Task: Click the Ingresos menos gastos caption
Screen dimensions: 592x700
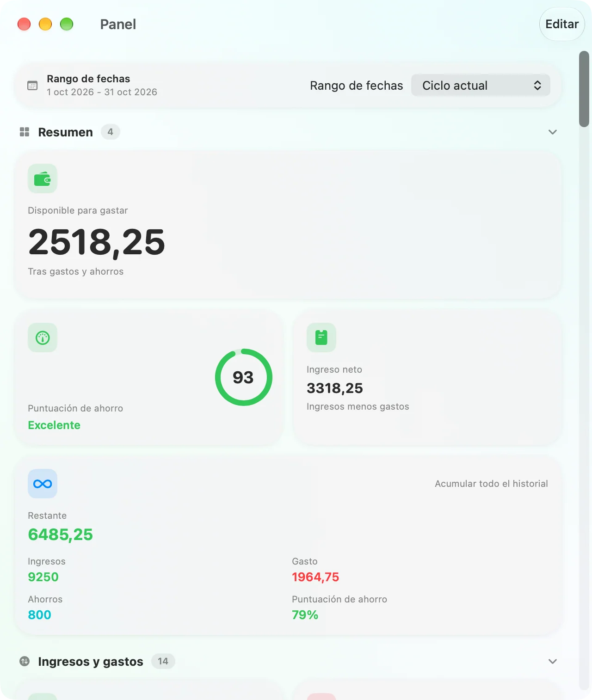Action: (x=358, y=406)
